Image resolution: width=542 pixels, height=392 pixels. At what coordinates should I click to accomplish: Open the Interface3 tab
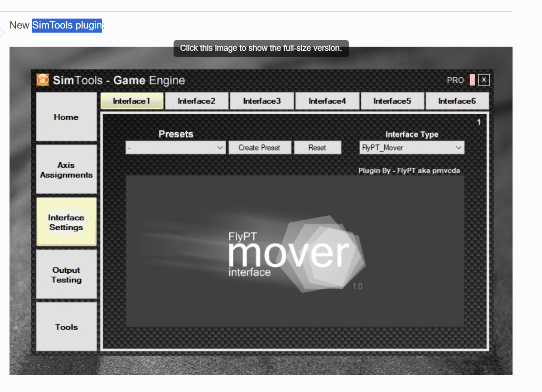click(x=262, y=101)
